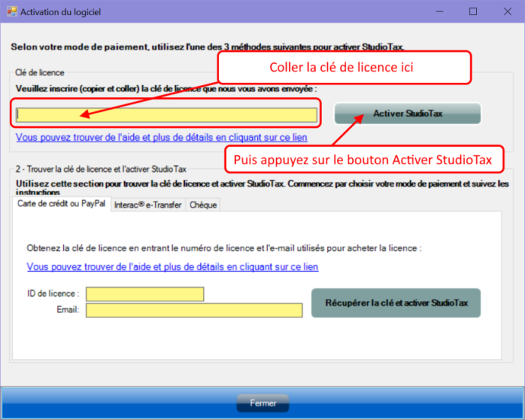Click the license key input field
The height and width of the screenshot is (420, 525).
point(167,115)
